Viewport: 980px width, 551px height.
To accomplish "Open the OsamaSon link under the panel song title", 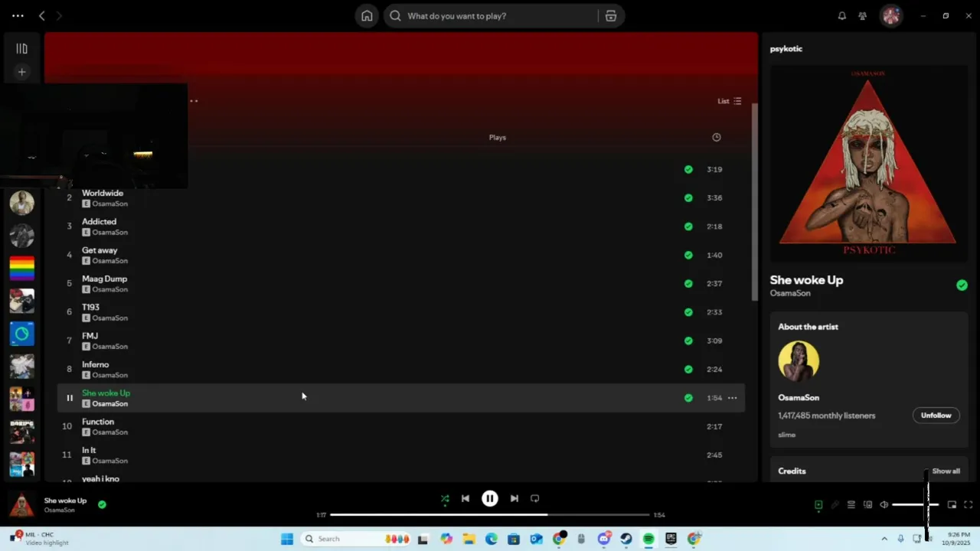I will click(x=790, y=293).
